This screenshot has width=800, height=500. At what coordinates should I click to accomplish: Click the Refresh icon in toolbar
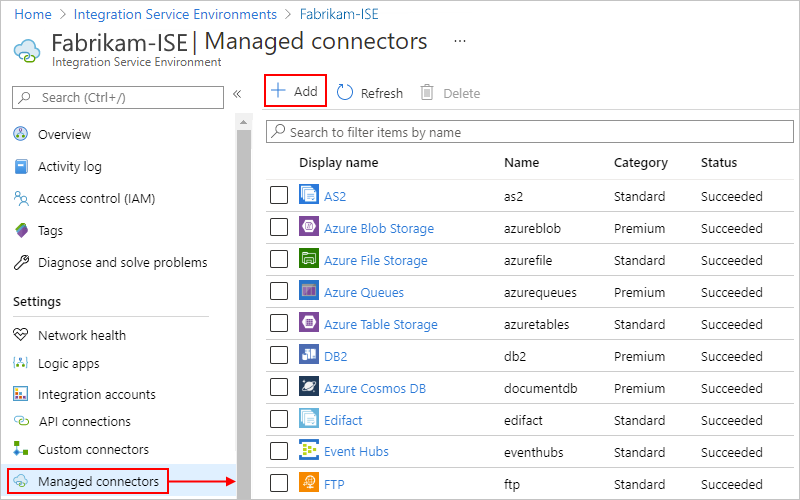[345, 93]
